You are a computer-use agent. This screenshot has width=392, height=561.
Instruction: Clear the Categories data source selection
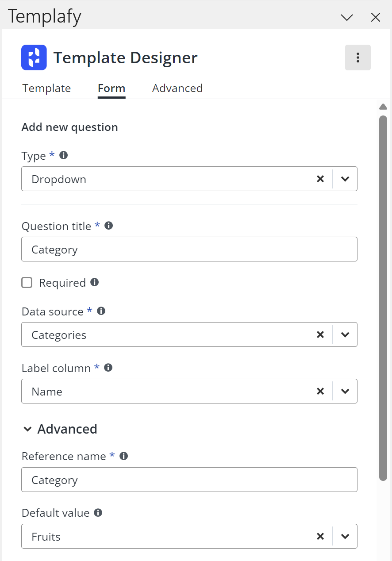[x=320, y=334]
